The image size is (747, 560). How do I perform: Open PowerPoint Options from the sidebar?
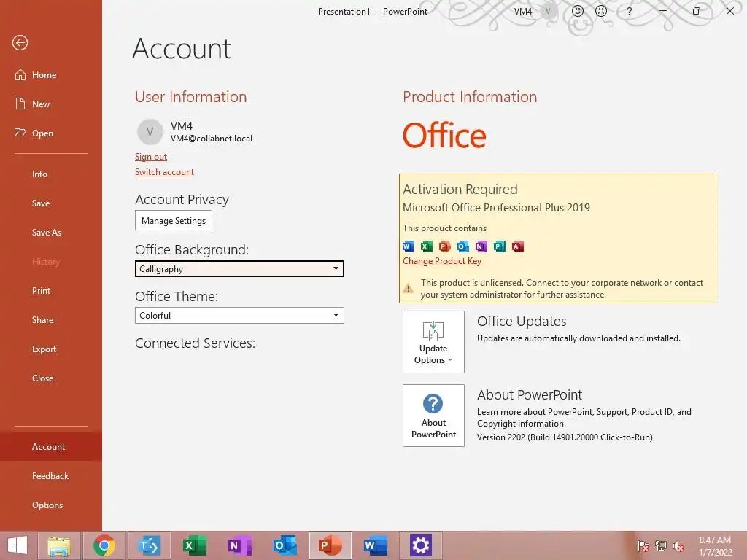(x=47, y=505)
